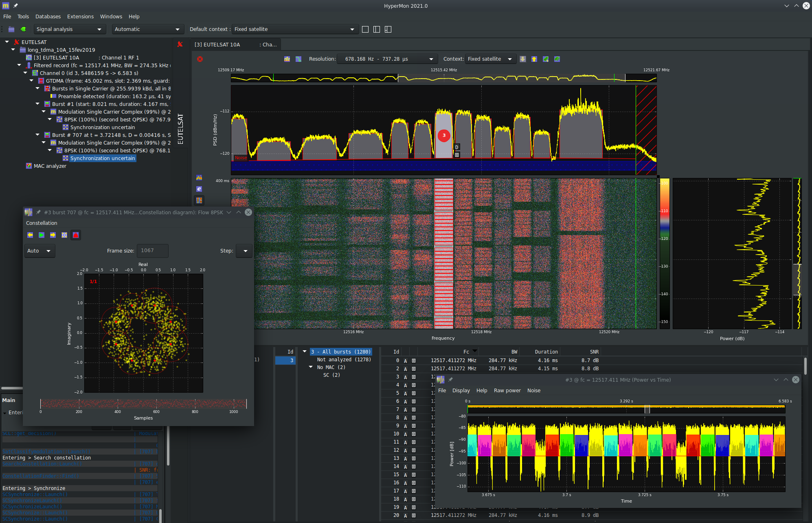Viewport: 812px width, 523px height.
Task: Click the folder open icon in main toolbar
Action: [x=11, y=29]
